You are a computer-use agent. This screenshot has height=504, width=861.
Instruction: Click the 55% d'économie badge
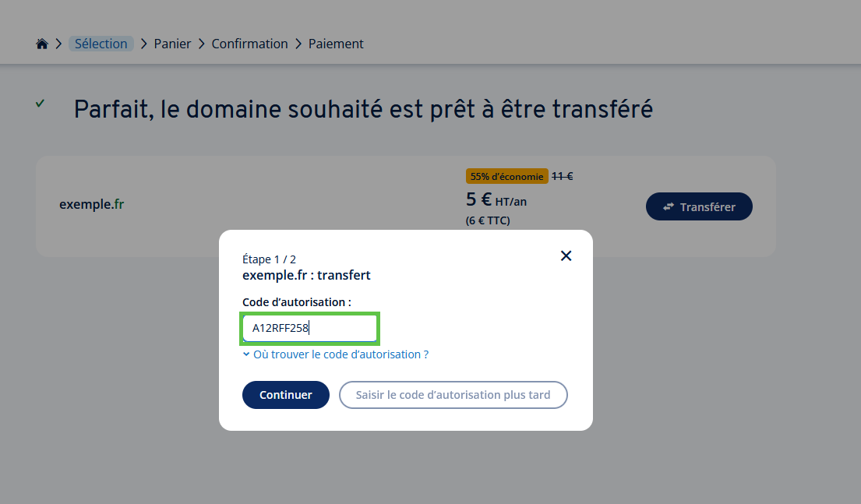pyautogui.click(x=506, y=177)
